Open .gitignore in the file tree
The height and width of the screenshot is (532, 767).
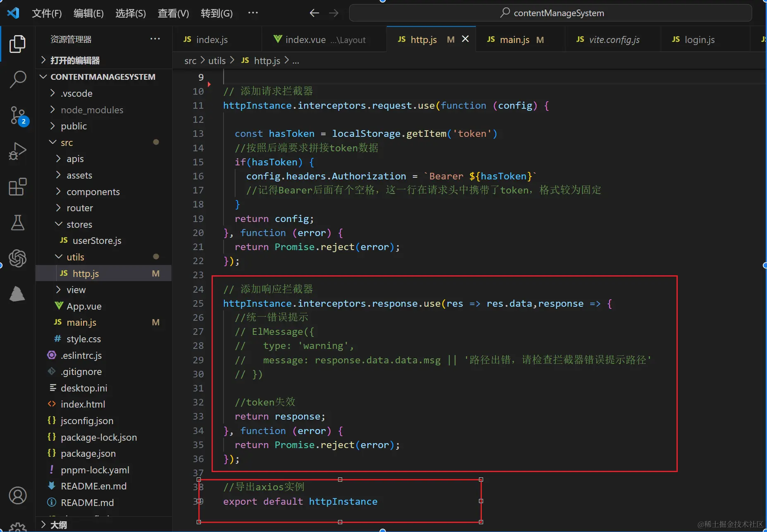(x=103, y=372)
